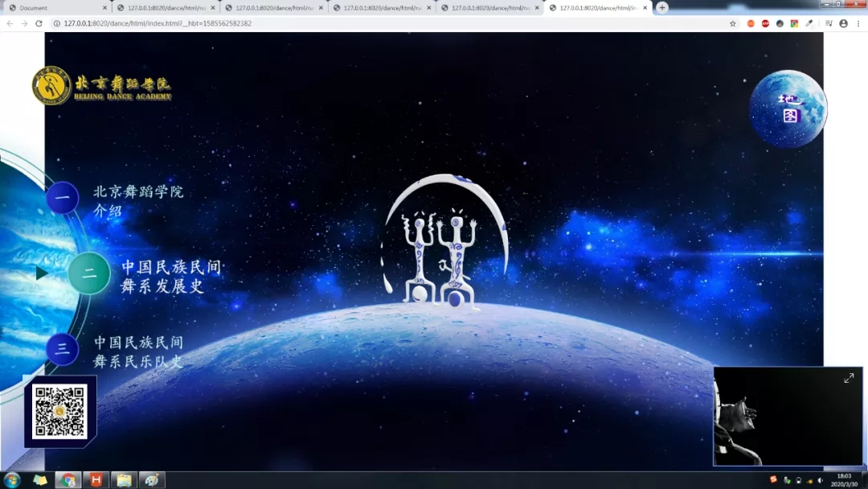Viewport: 868px width, 489px height.
Task: Open 北京舞蹈学院介绍 menu text
Action: pos(138,201)
